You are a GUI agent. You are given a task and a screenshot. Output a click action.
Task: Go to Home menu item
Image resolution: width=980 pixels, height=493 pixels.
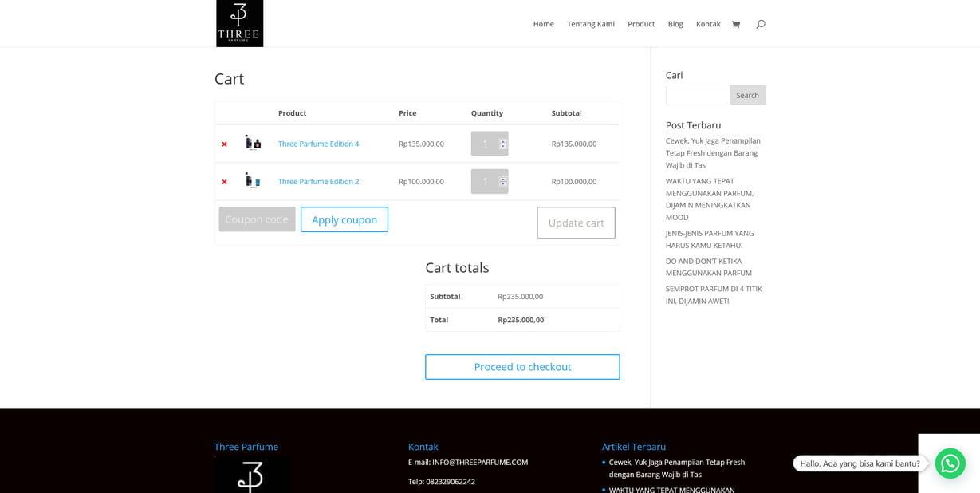[543, 24]
